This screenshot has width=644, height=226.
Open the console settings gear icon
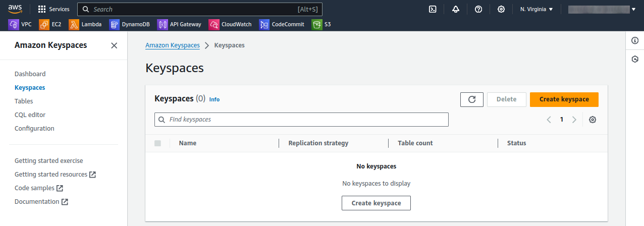tap(501, 9)
